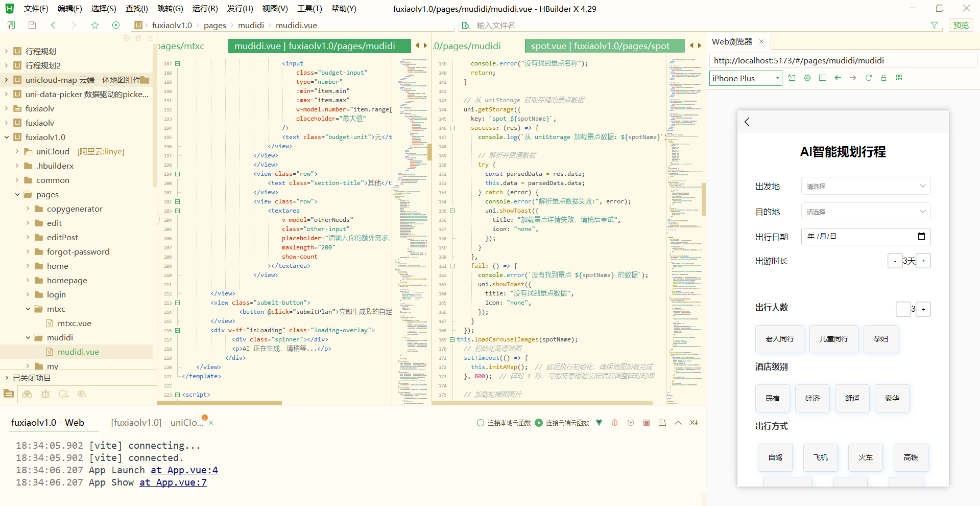Select 高铁 travel mode button
The width and height of the screenshot is (980, 506).
911,457
